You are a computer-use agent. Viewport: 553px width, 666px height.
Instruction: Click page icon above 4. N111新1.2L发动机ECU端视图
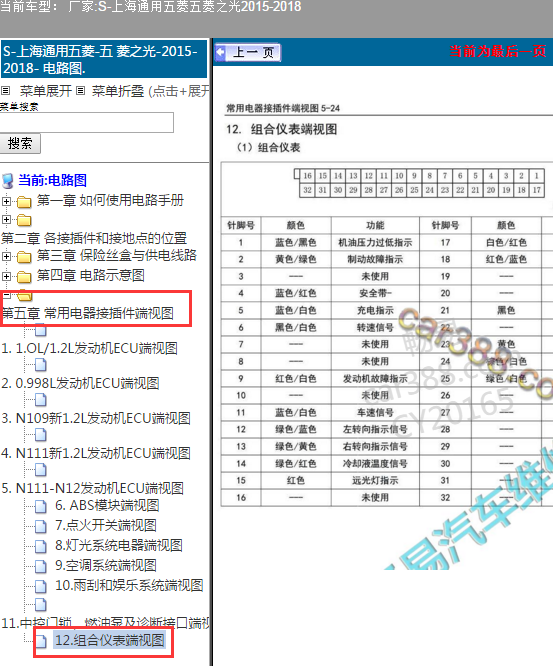(41, 435)
